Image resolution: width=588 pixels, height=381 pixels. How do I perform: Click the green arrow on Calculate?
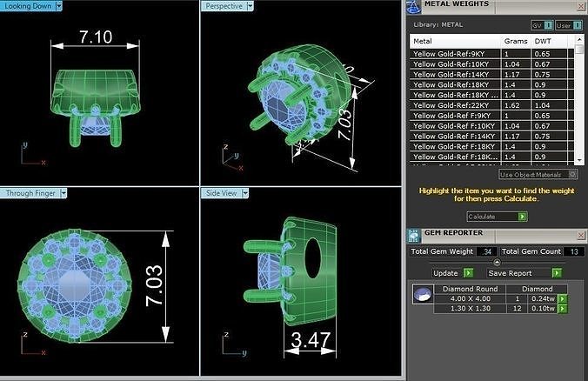pyautogui.click(x=523, y=217)
